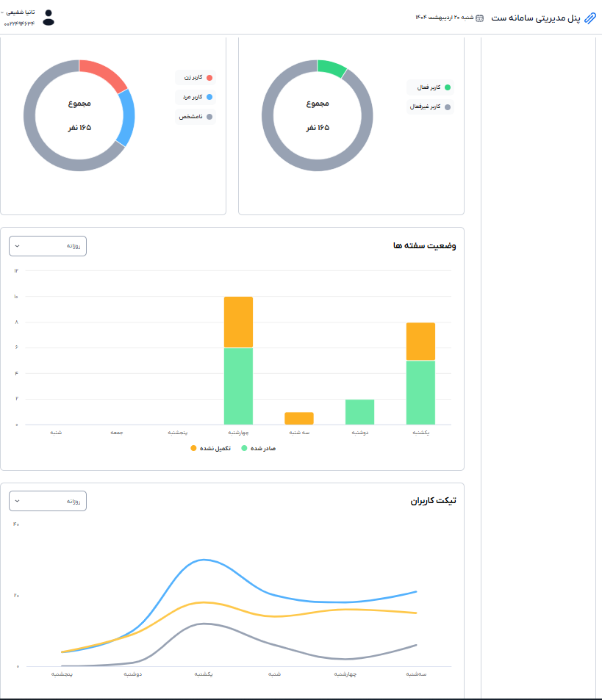Click the green dot for کاربر فعال legend

(x=447, y=87)
